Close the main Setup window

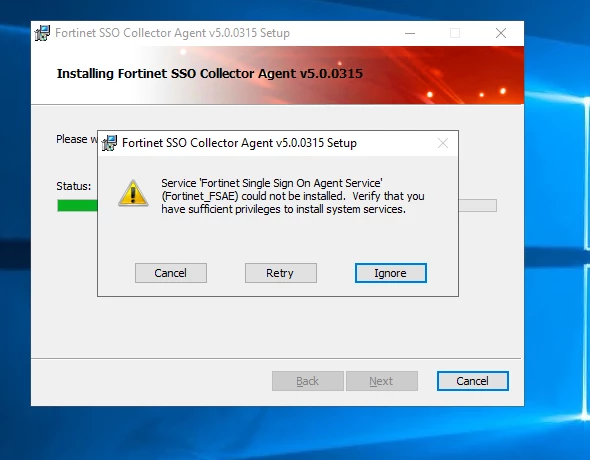coord(501,33)
